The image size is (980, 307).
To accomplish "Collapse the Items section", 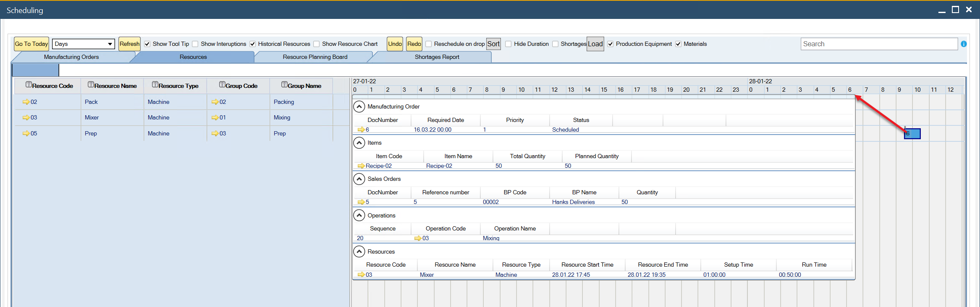I will 359,143.
